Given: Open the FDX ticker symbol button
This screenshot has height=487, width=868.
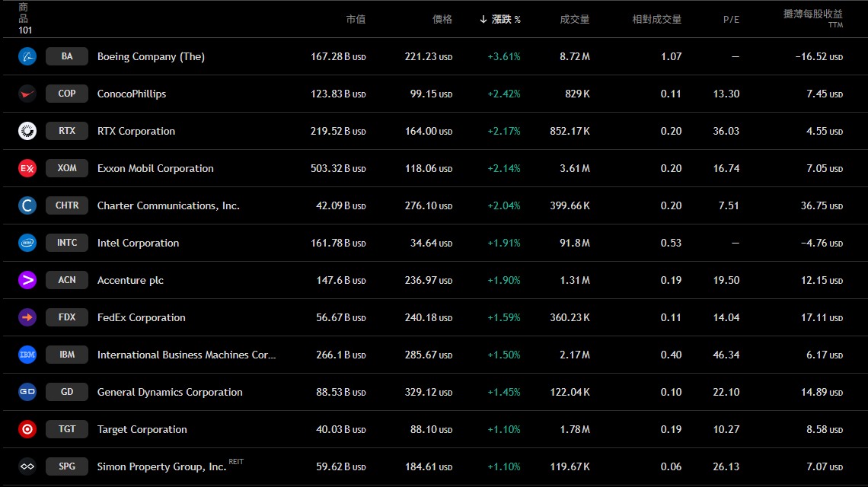Looking at the screenshot, I should click(x=67, y=317).
